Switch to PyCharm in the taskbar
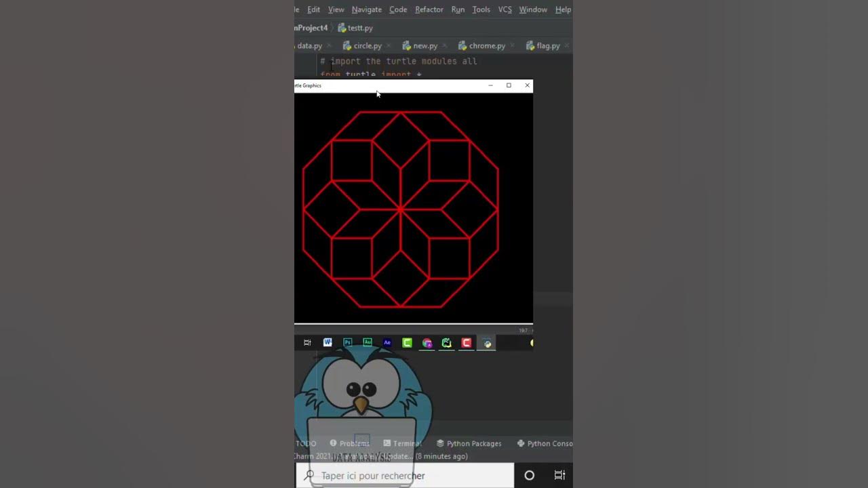 coord(447,343)
